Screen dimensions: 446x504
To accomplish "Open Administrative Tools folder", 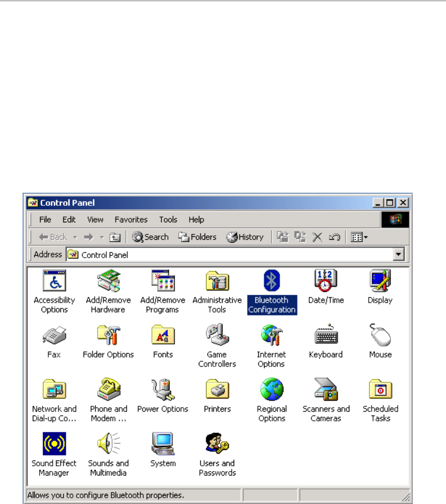I will (x=217, y=281).
